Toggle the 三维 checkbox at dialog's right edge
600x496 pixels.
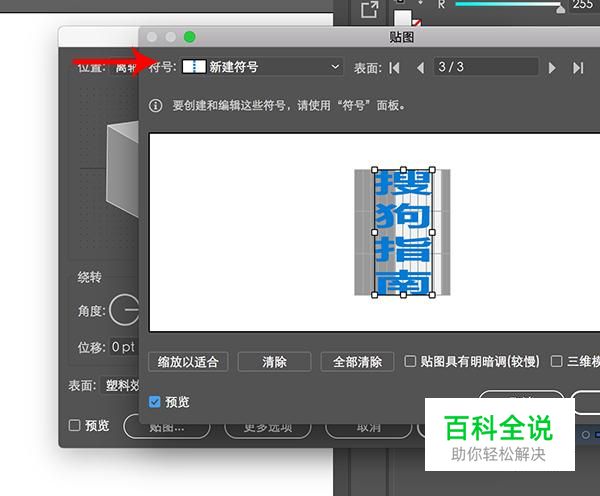click(x=556, y=361)
